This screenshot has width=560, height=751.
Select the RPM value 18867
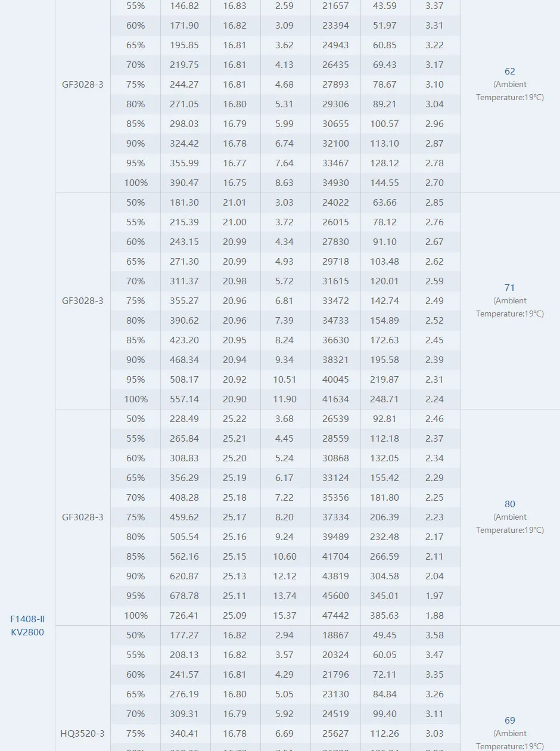(x=335, y=635)
